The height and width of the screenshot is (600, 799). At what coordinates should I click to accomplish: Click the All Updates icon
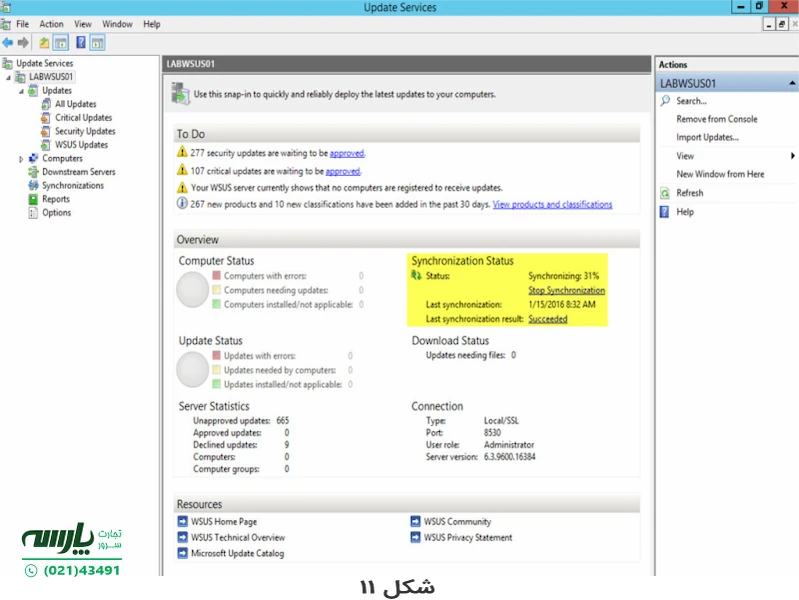pyautogui.click(x=46, y=104)
